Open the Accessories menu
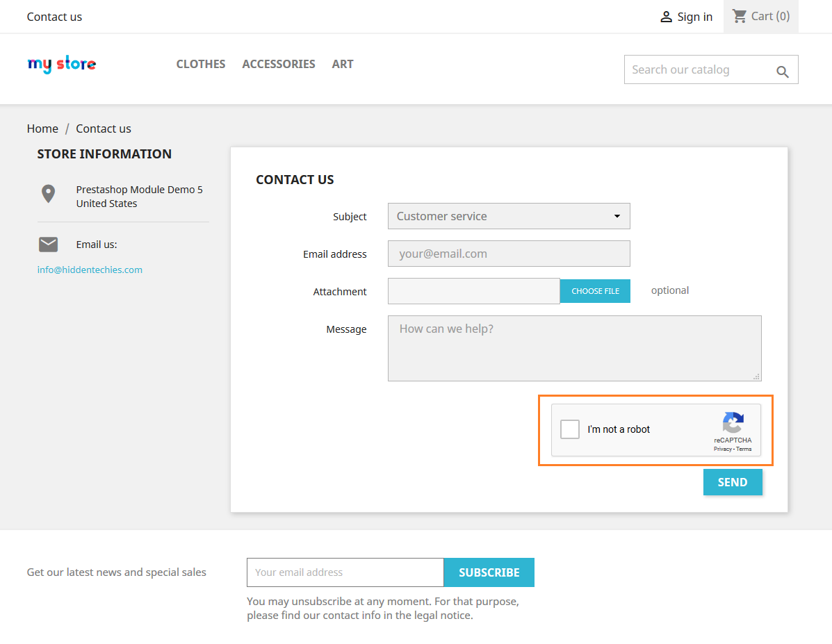 pyautogui.click(x=279, y=64)
